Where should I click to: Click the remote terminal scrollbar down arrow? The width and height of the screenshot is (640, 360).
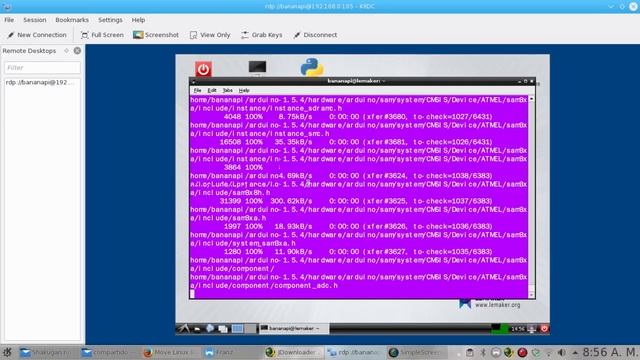point(531,295)
